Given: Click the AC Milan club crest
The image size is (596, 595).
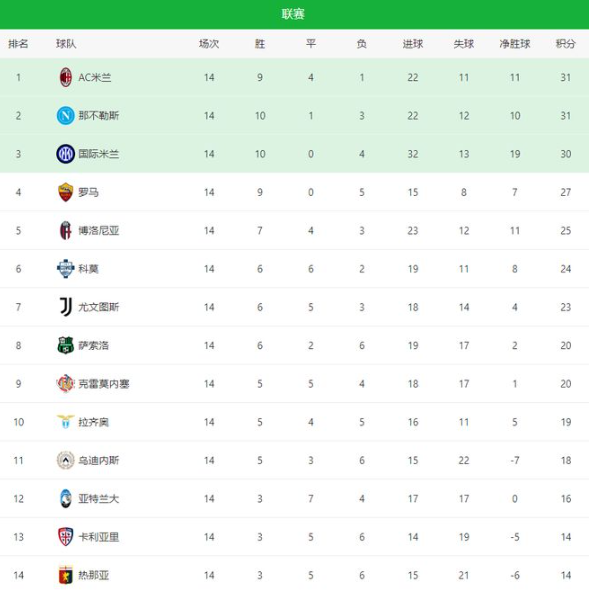Looking at the screenshot, I should pos(66,78).
